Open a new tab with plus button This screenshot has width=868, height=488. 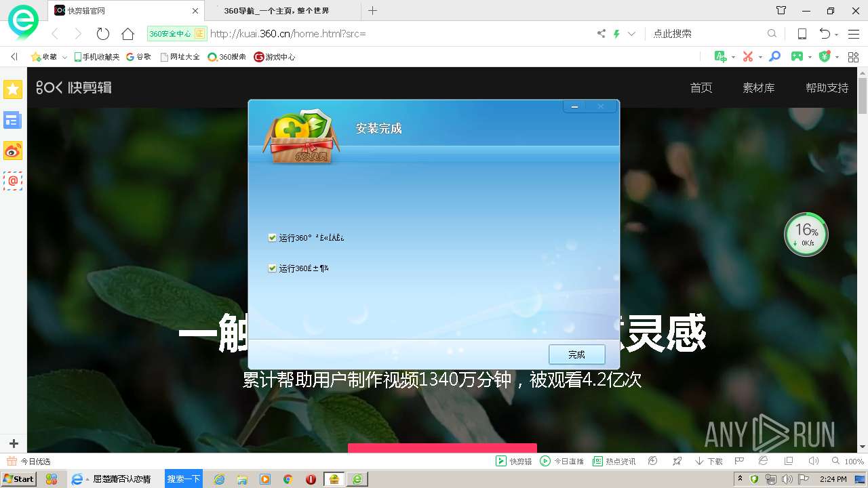click(x=372, y=10)
